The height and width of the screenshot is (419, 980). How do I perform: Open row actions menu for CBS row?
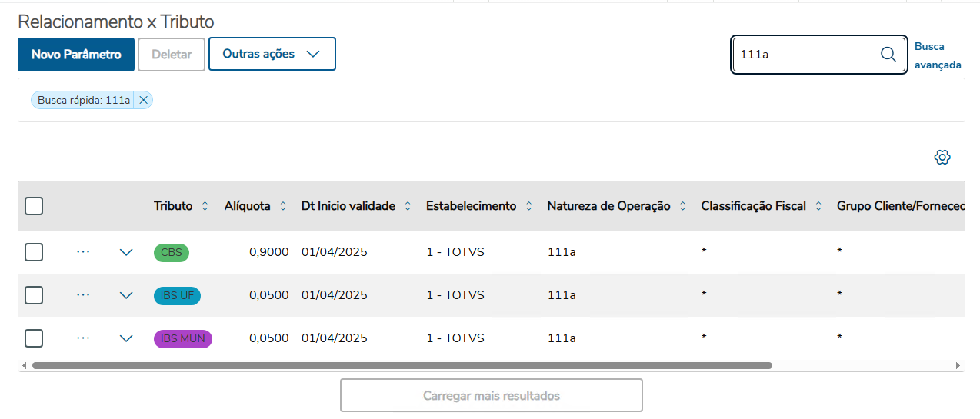pos(84,252)
